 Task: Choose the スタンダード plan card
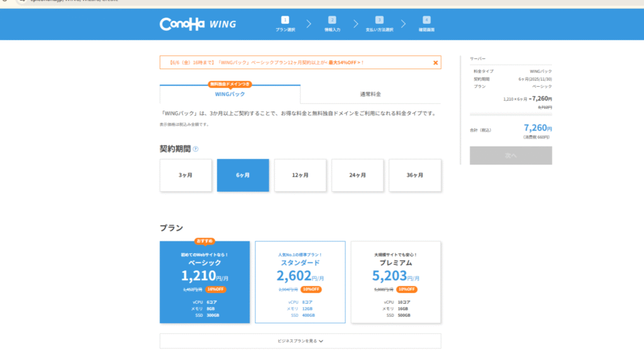click(300, 282)
